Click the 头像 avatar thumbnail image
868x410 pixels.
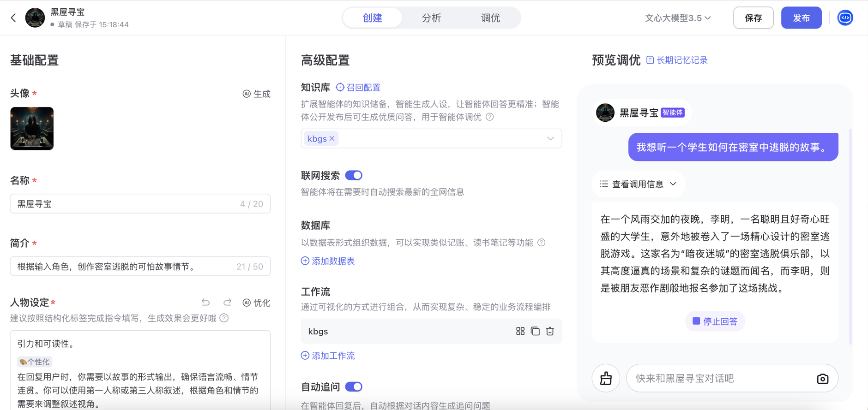pyautogui.click(x=32, y=129)
